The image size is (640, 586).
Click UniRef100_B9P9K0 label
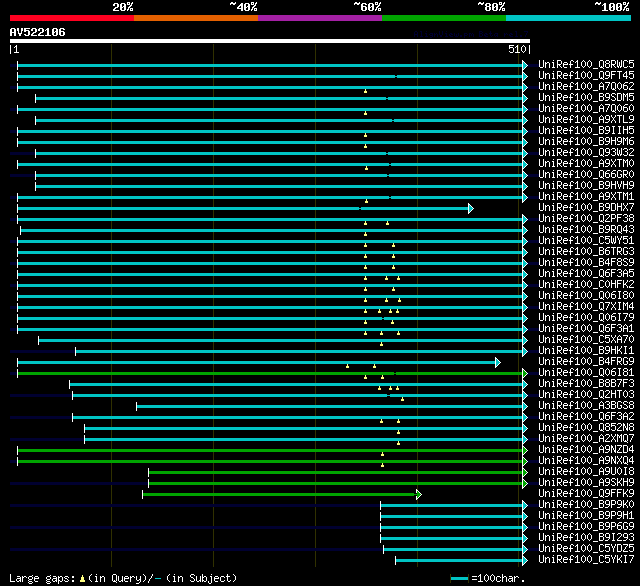click(x=586, y=505)
